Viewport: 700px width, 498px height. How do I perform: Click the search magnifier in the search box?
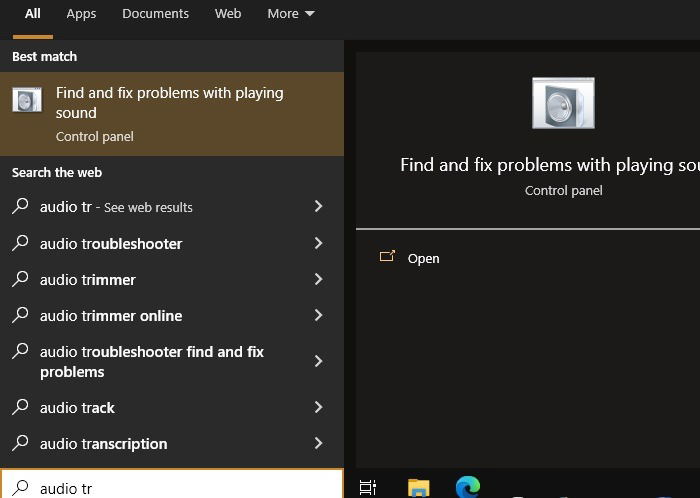pyautogui.click(x=21, y=488)
